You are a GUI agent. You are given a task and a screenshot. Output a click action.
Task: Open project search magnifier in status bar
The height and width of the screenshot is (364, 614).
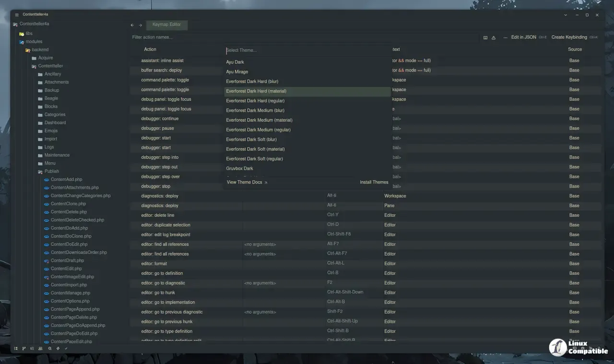[x=49, y=349]
